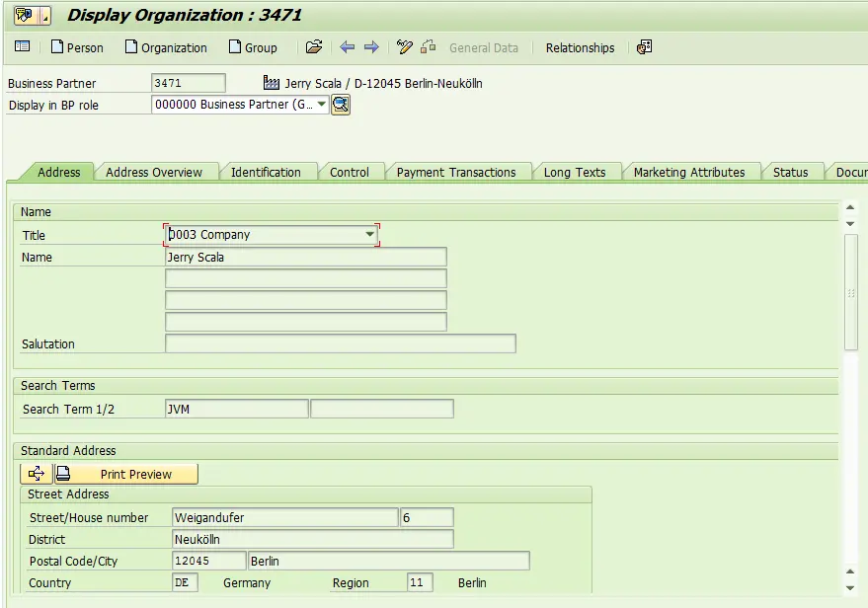Click the Street field with Weigandufer

point(285,517)
